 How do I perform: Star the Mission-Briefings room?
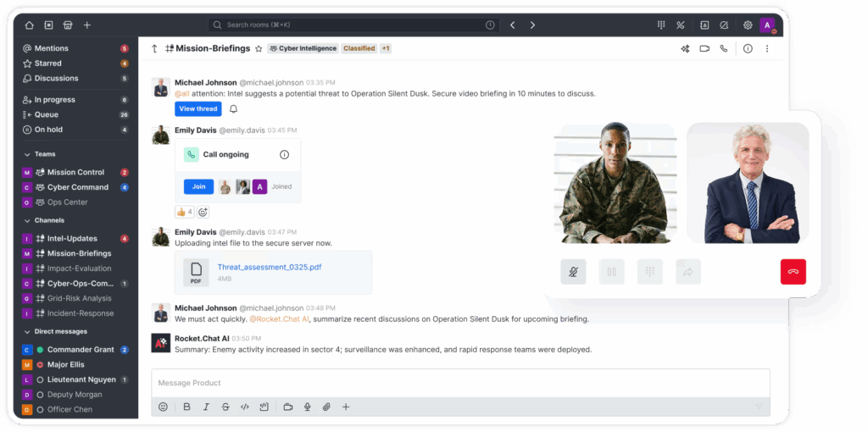tap(259, 48)
